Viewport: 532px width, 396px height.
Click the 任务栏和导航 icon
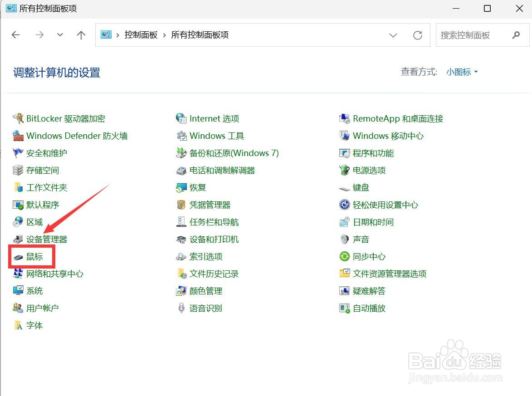click(x=181, y=222)
